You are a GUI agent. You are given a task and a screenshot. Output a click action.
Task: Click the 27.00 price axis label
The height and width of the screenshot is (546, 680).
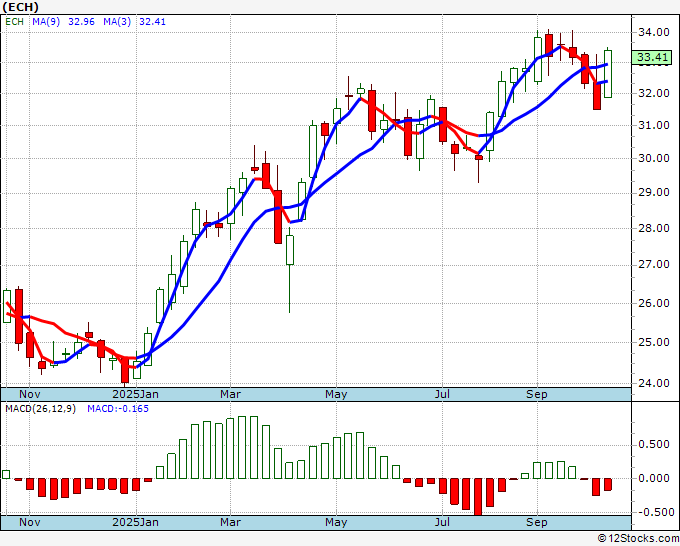653,265
